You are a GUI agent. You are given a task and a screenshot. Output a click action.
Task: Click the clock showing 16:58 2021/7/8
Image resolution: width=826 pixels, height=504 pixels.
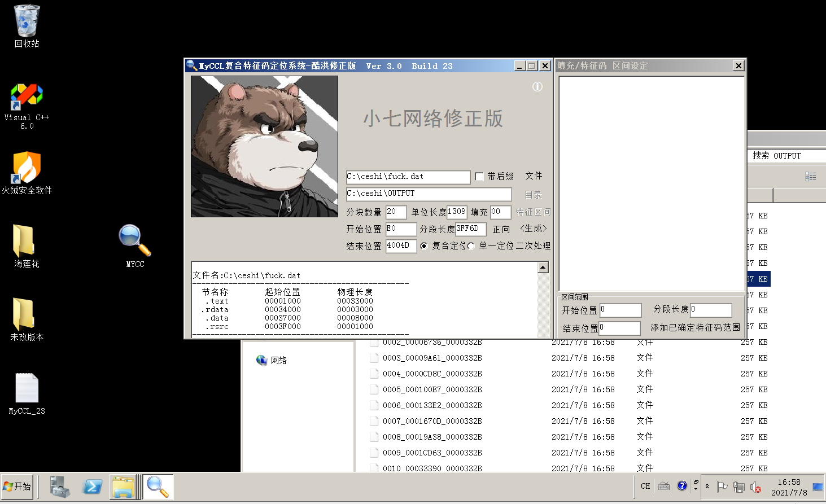789,487
